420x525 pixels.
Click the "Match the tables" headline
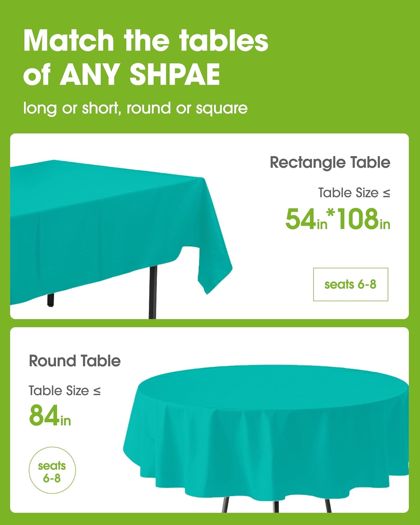146,41
